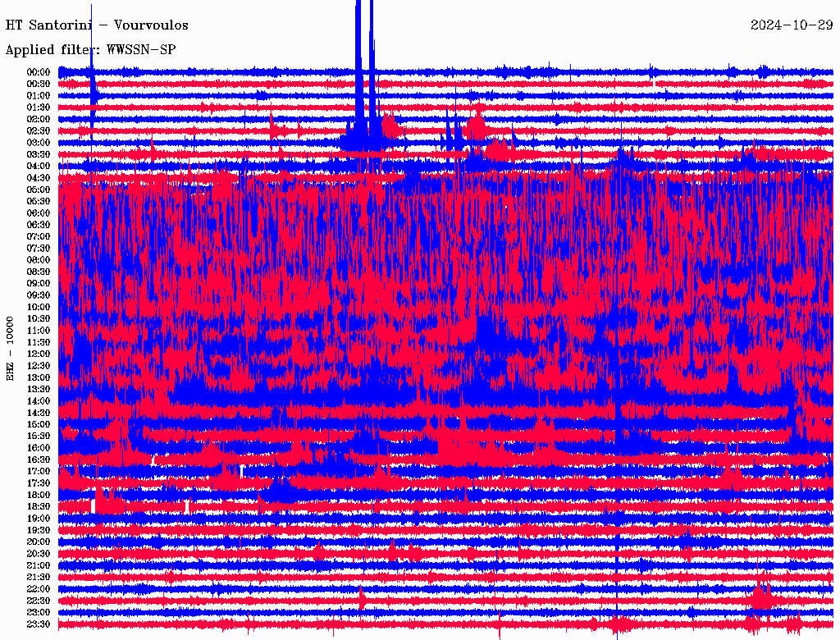
Task: Select the 14:00 time label
Action: coord(38,401)
